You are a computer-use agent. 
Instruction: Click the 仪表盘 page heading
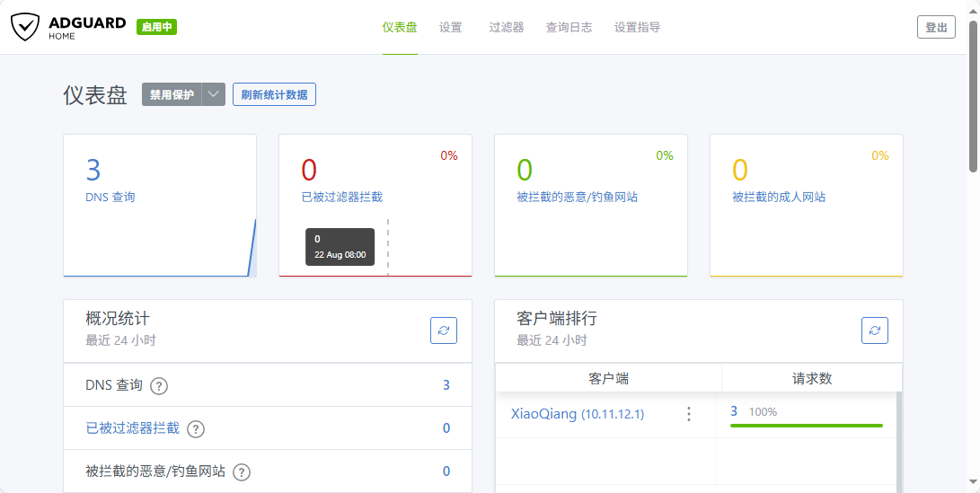click(x=95, y=95)
